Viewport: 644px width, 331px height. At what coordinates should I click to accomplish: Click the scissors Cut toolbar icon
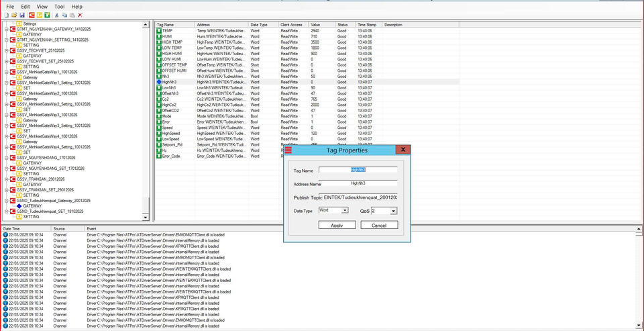57,15
